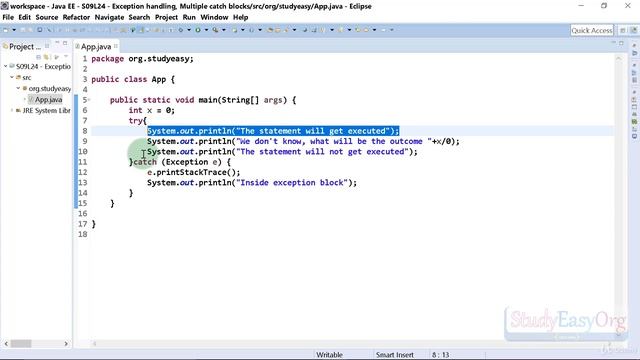
Task: Click Collapse All in the Project Explorer toolbar
Action: point(39,57)
